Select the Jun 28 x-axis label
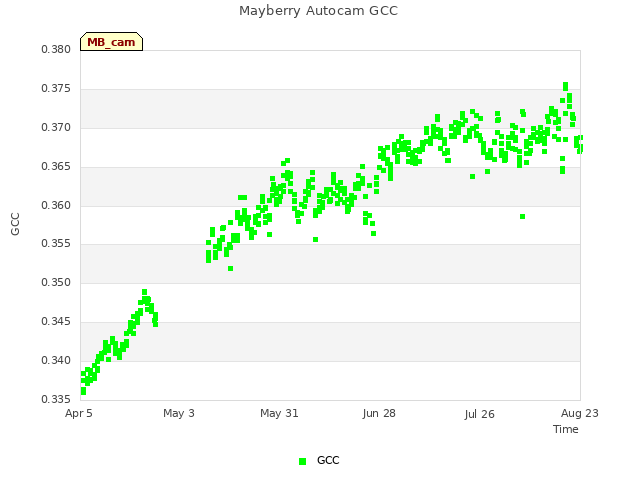640x480 pixels. coord(379,413)
